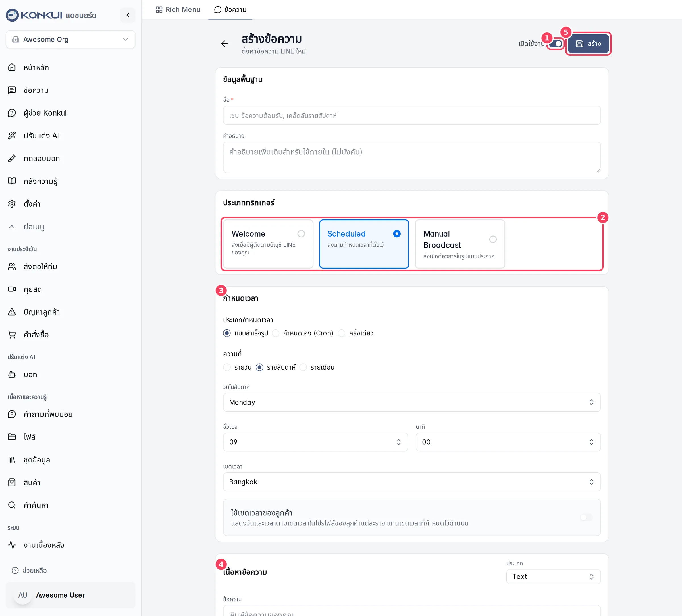
Task: Open the Bangkok timezone dropdown
Action: click(x=412, y=482)
